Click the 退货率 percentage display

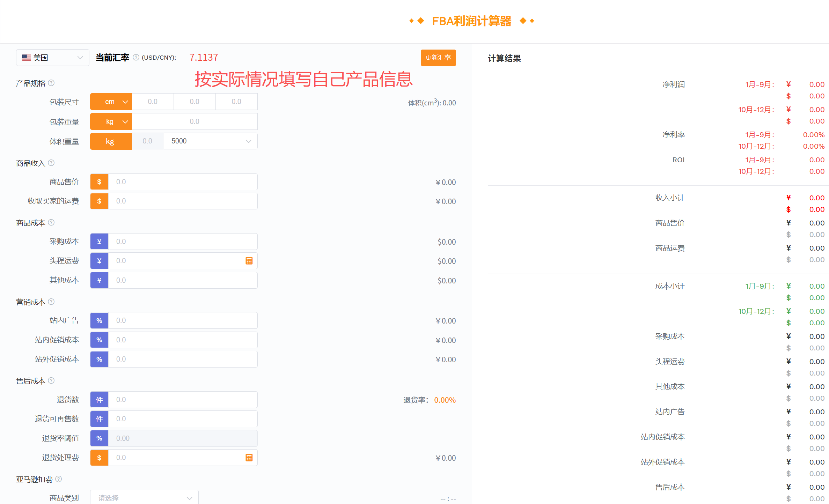445,400
